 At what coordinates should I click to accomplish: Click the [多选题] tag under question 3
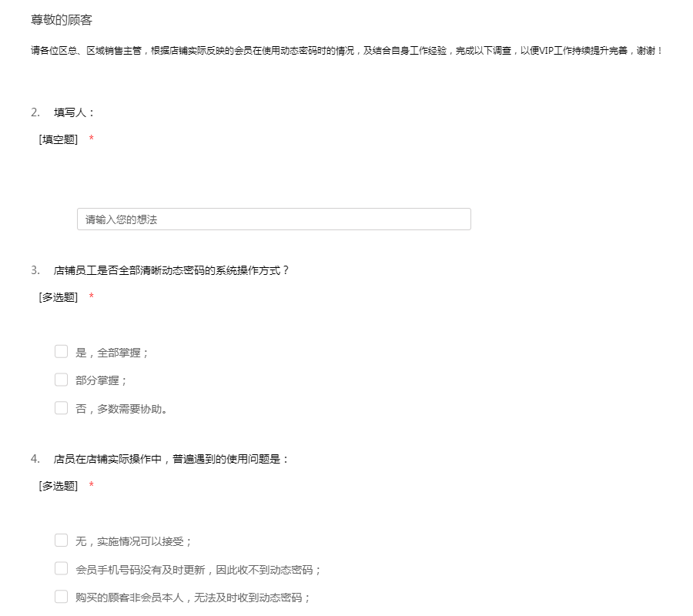[x=59, y=297]
